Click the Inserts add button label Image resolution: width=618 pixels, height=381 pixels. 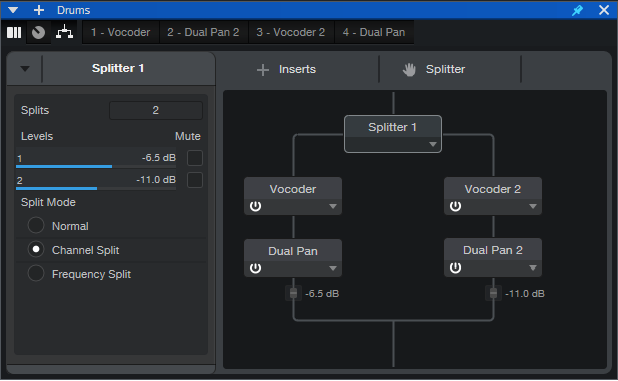coord(297,69)
